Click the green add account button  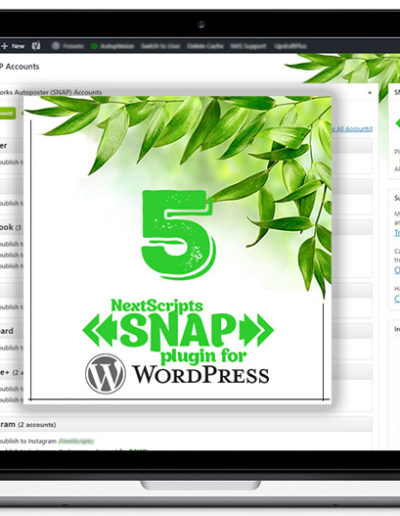click(x=7, y=113)
